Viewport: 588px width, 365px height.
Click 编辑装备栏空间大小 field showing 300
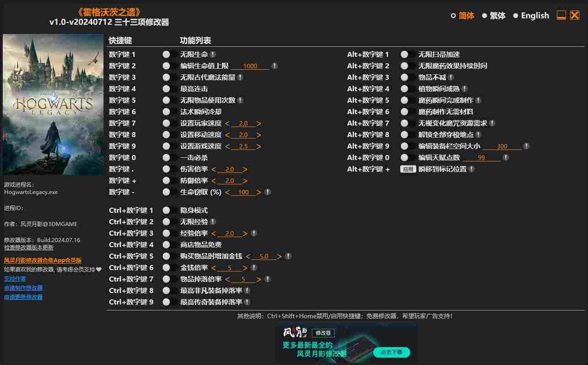[502, 146]
